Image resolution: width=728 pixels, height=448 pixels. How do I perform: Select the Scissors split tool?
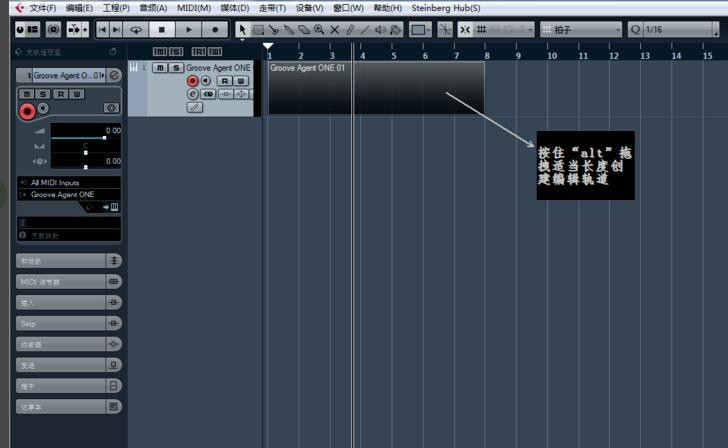coord(273,30)
